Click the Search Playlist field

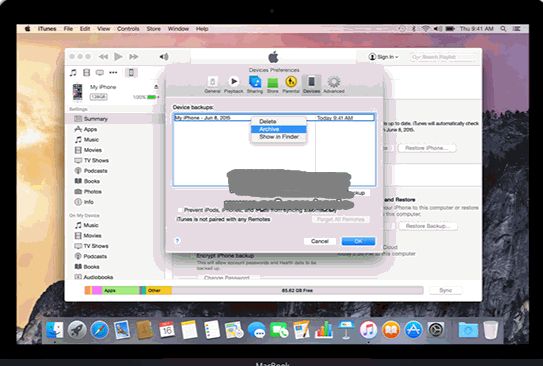pyautogui.click(x=443, y=57)
